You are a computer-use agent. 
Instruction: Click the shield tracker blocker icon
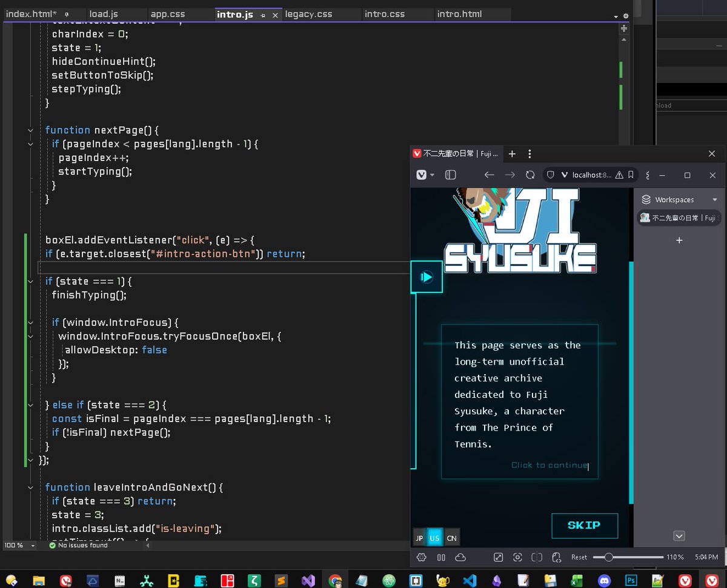click(x=551, y=174)
